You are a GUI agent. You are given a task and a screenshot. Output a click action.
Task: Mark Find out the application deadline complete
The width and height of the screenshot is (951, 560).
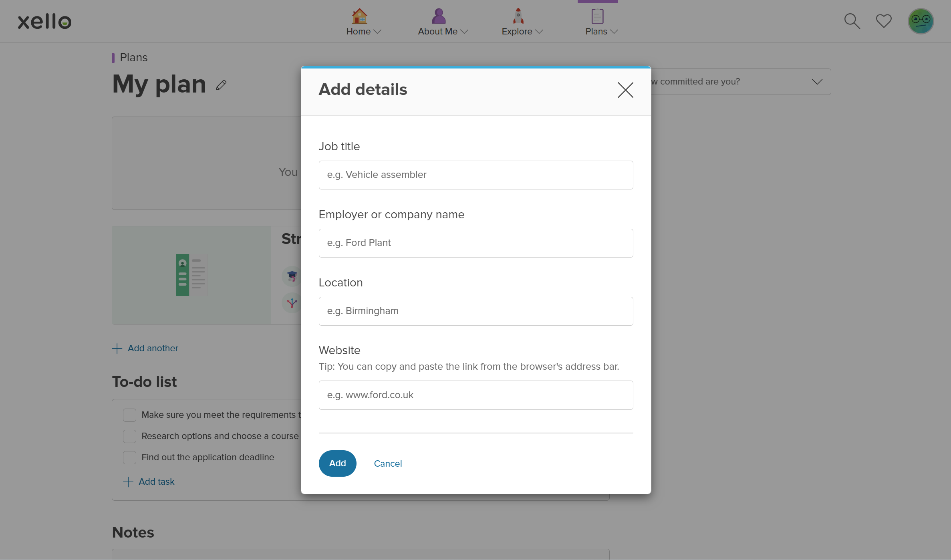pyautogui.click(x=129, y=457)
